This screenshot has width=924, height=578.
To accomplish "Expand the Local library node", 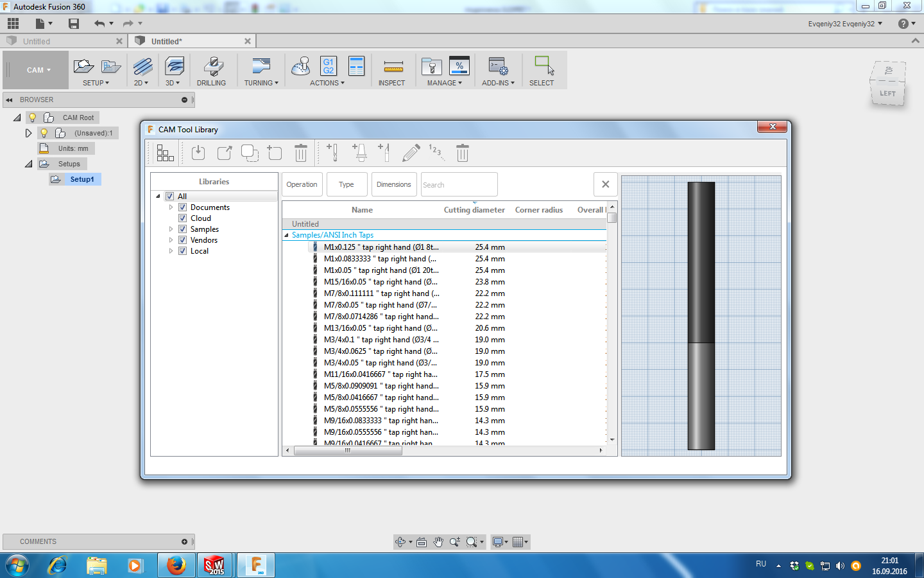I will (x=171, y=251).
